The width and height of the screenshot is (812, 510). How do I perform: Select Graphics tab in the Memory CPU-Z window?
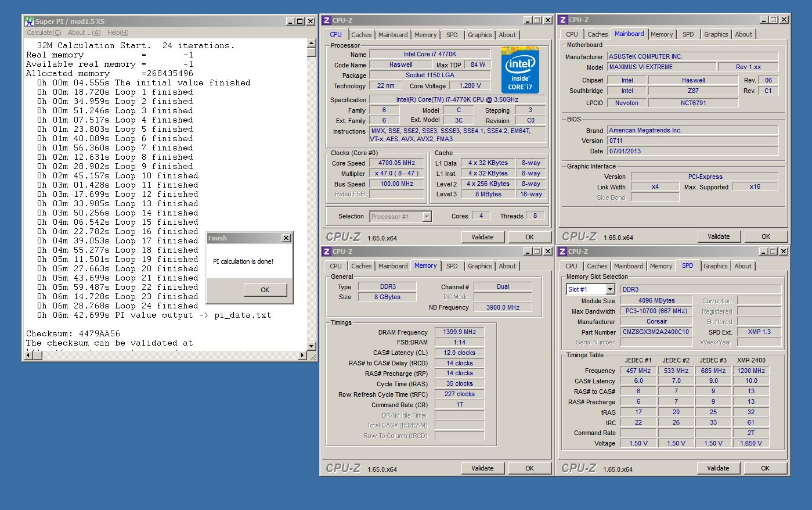[x=480, y=266]
